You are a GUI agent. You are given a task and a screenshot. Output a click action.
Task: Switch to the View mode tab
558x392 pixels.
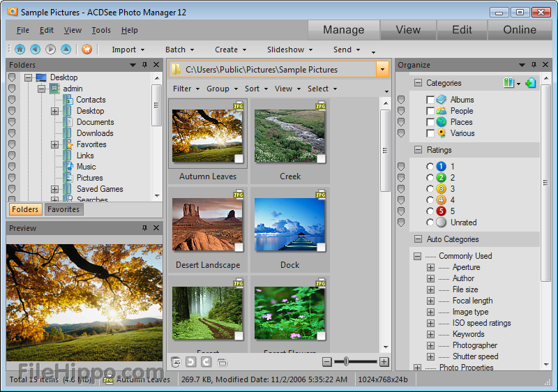click(x=408, y=30)
